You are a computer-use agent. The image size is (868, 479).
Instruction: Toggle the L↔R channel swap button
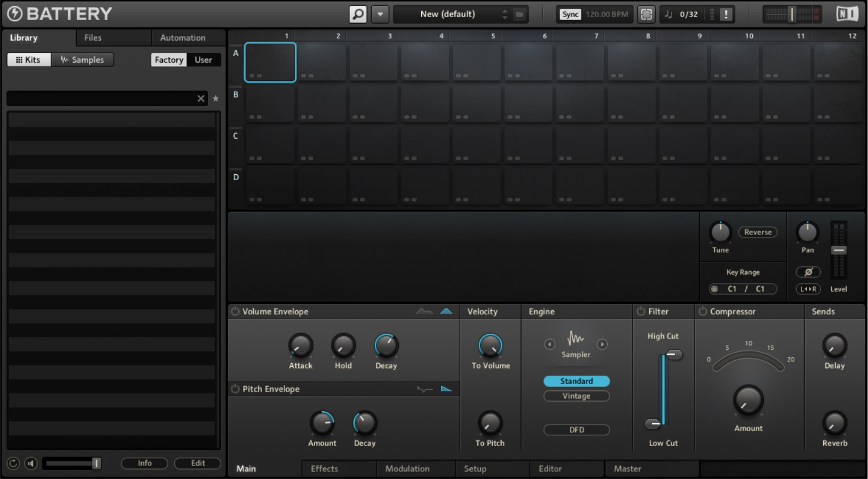click(x=808, y=289)
